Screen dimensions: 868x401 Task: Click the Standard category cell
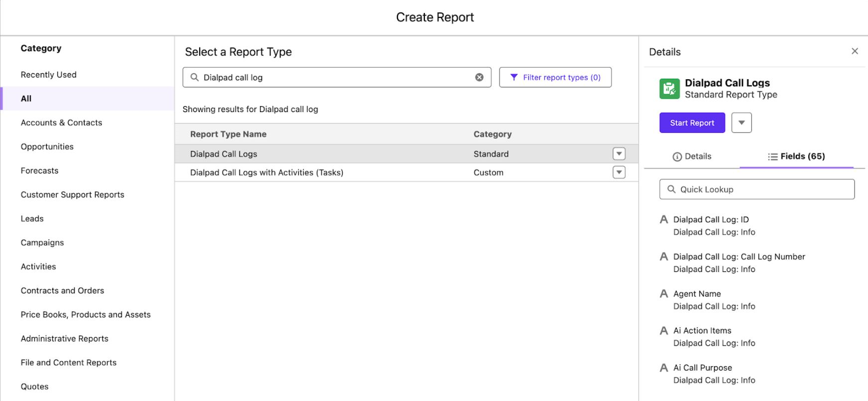point(491,154)
